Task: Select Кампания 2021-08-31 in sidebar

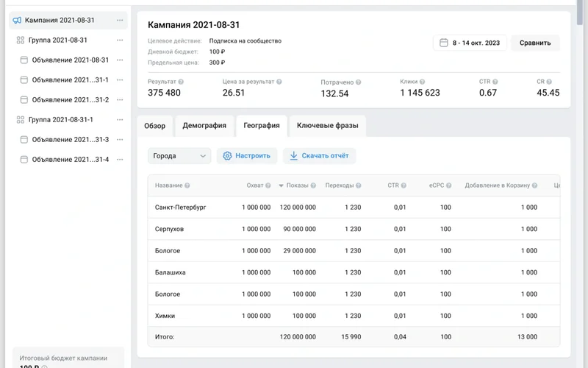Action: point(68,21)
